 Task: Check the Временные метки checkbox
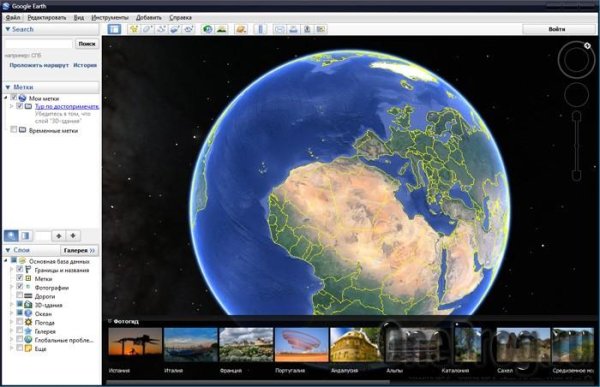(14, 130)
